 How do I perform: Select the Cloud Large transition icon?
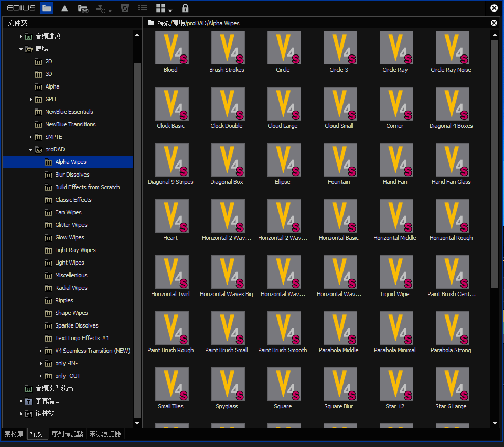284,104
